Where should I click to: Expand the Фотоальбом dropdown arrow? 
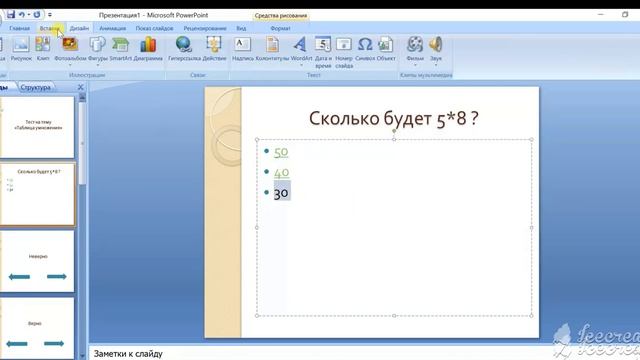70,64
